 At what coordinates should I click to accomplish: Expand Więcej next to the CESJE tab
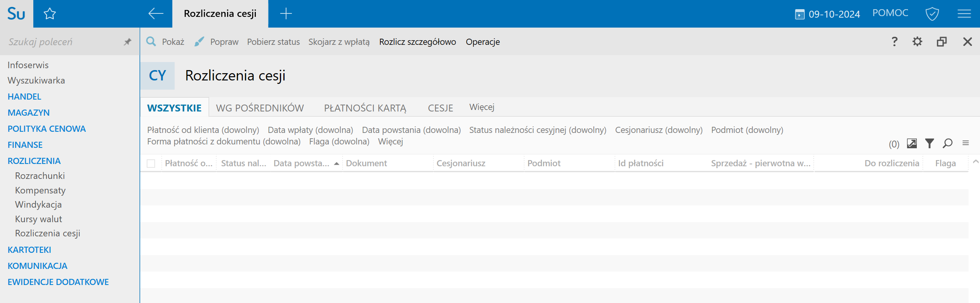tap(481, 107)
